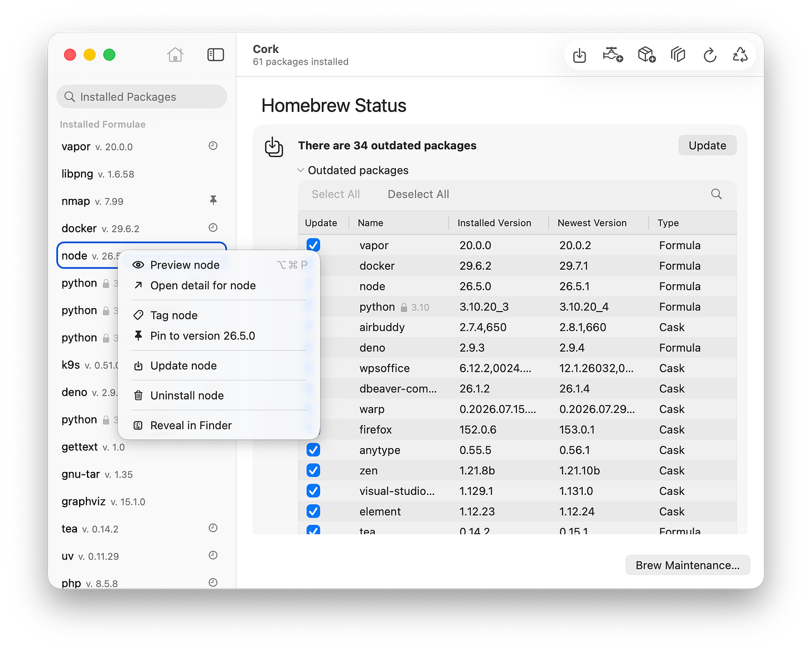This screenshot has width=812, height=652.
Task: Click the trash icon of Uninstall node
Action: (138, 396)
